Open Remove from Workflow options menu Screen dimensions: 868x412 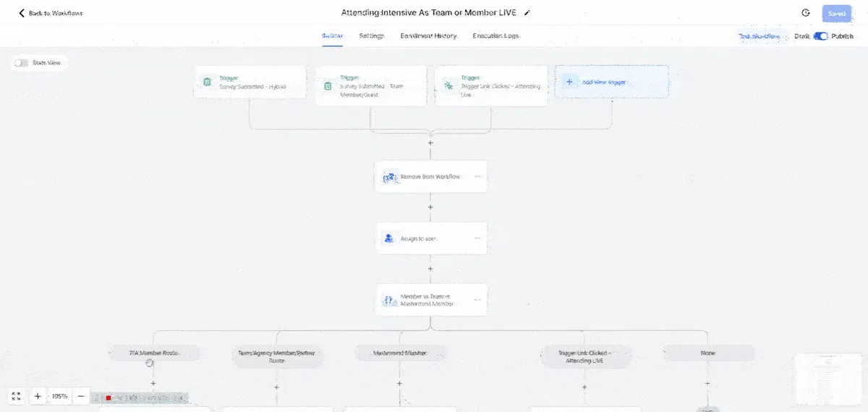point(477,176)
